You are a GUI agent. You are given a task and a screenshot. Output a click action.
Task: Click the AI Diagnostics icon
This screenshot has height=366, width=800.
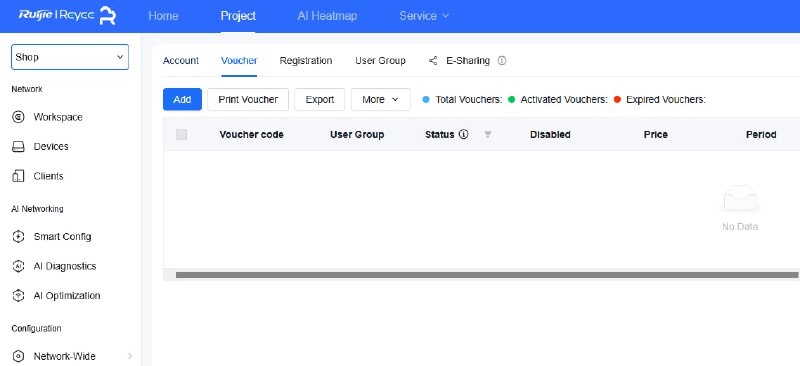pos(18,266)
